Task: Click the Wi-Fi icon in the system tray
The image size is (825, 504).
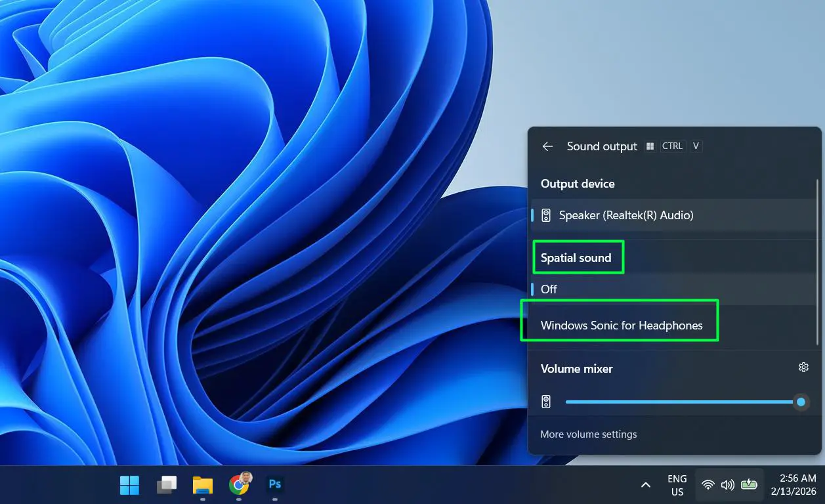Action: (708, 484)
